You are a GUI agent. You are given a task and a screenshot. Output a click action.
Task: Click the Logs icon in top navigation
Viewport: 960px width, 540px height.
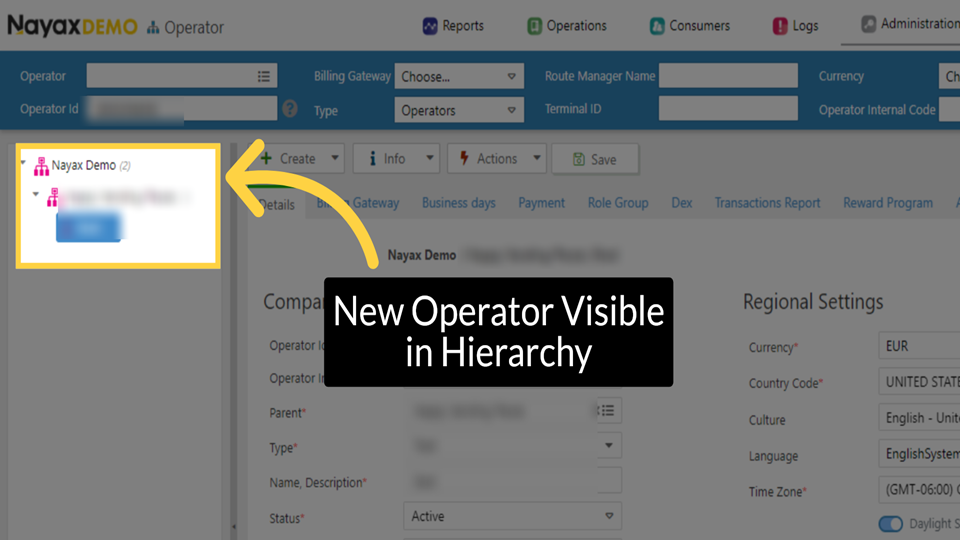[x=780, y=26]
